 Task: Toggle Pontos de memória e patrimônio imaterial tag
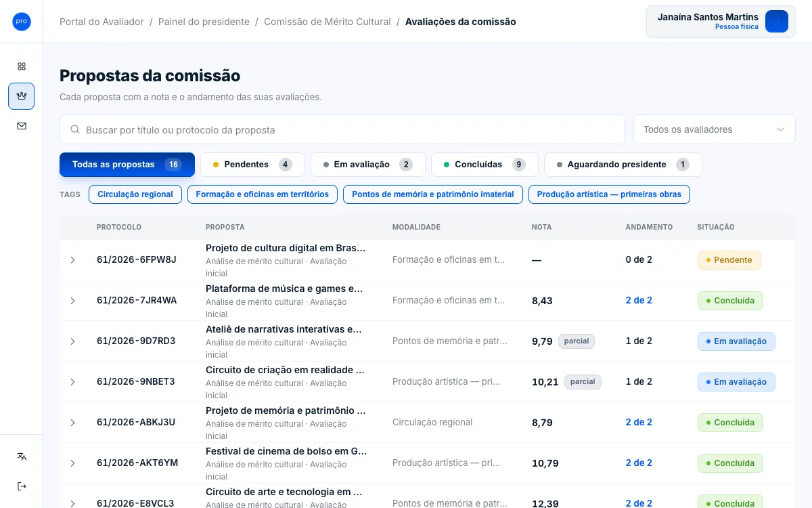[x=433, y=194]
